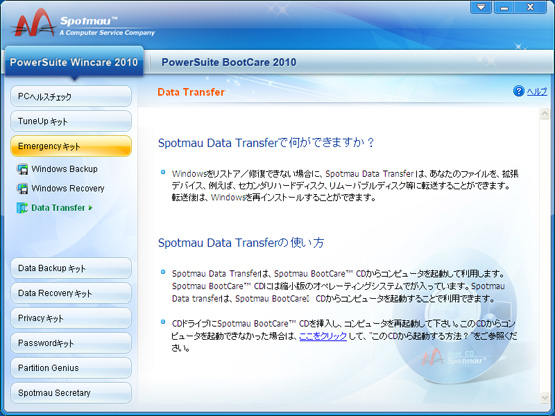Open the Privacy キット section
The height and width of the screenshot is (416, 555).
(71, 318)
